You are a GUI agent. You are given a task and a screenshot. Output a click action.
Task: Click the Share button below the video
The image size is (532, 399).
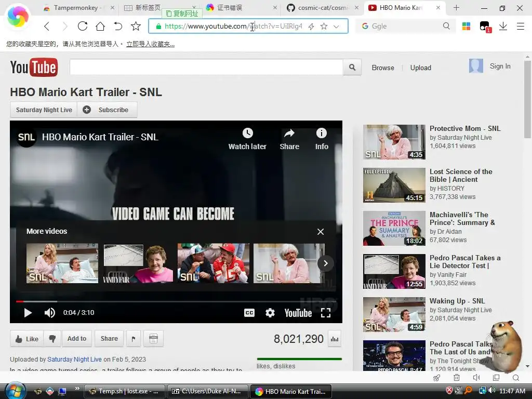[109, 339]
